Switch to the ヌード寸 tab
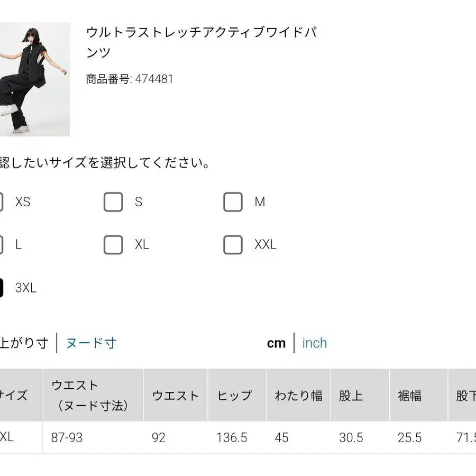Screen dimensions: 476x476 [90, 343]
